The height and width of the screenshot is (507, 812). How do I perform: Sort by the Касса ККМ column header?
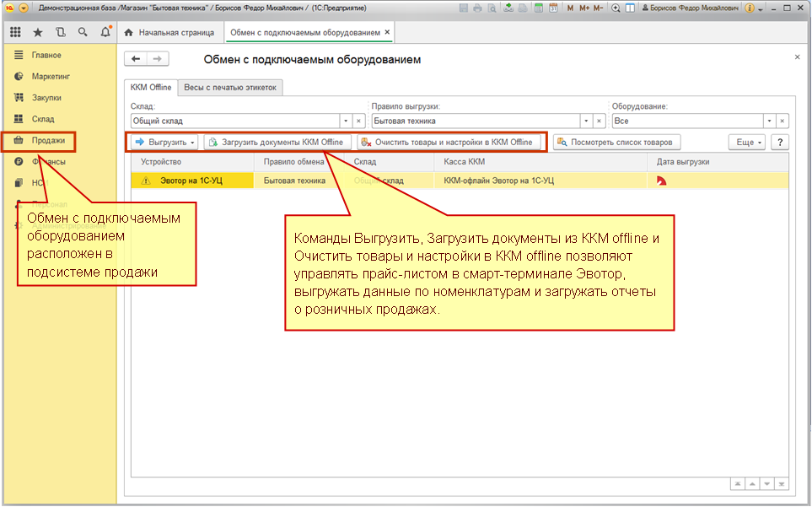click(540, 162)
